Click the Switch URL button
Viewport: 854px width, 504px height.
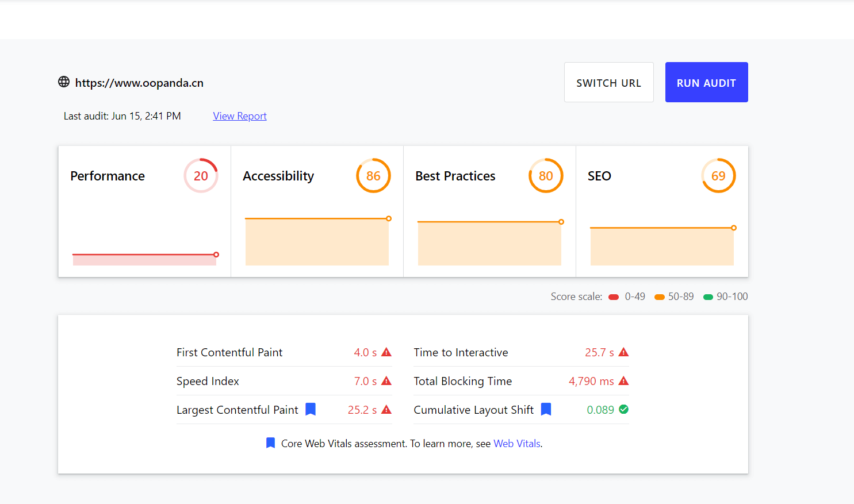(609, 82)
